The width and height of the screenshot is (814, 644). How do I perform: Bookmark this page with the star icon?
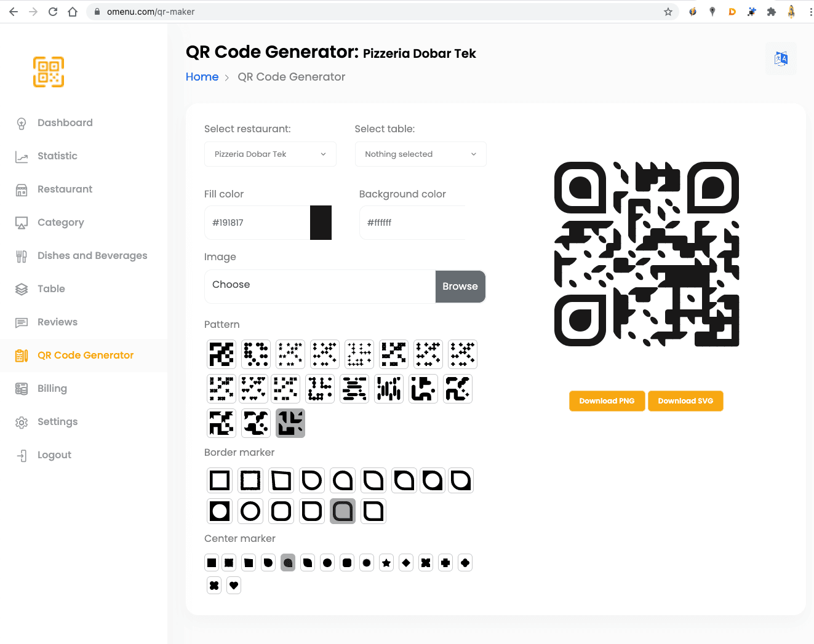668,12
